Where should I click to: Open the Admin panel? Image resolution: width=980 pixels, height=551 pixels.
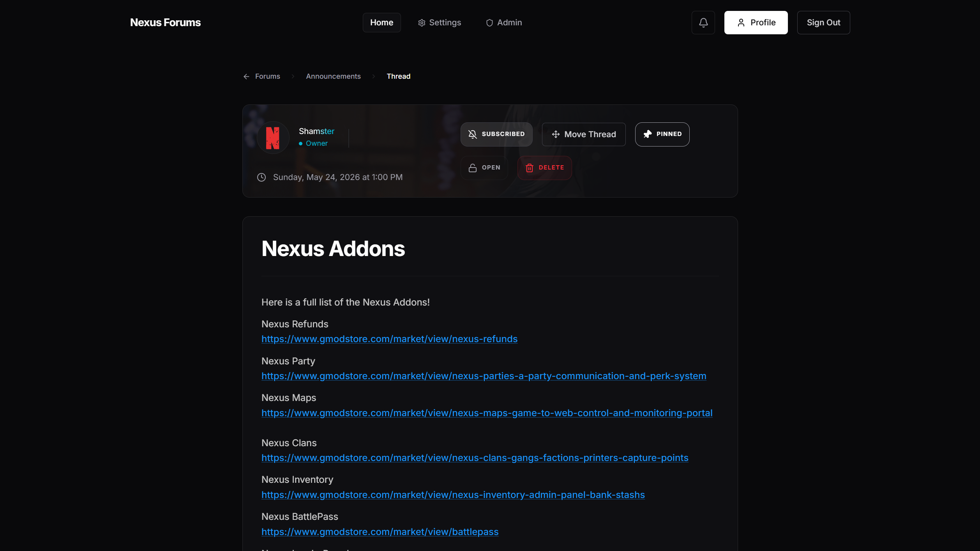(x=503, y=23)
